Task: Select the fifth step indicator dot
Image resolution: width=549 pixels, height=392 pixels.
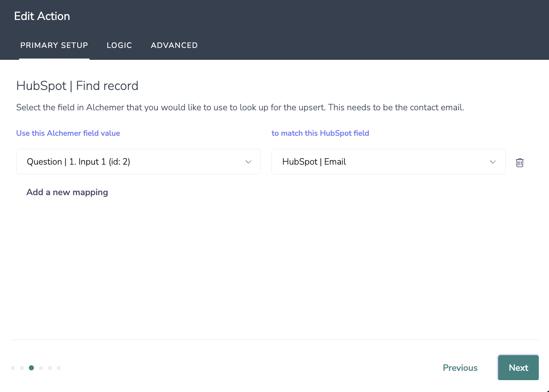Action: click(50, 368)
